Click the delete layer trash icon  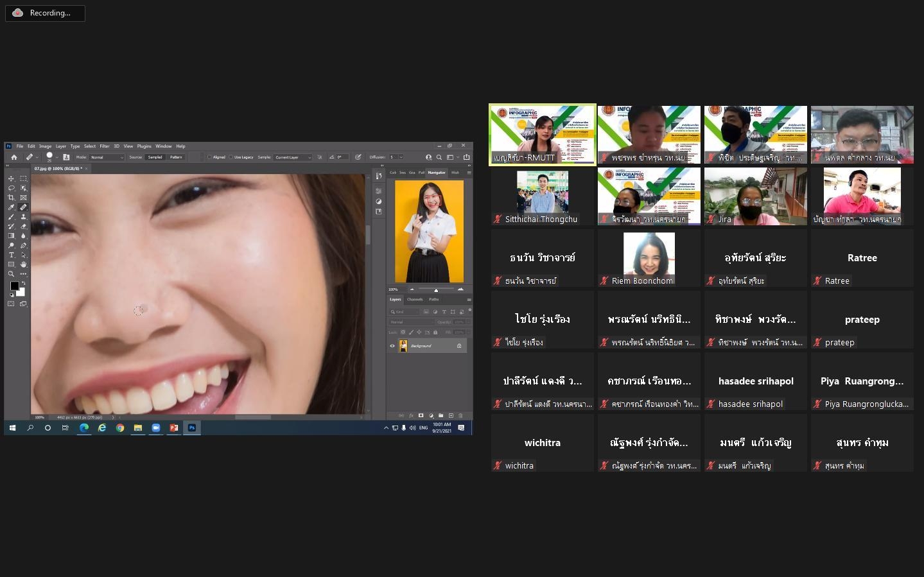pyautogui.click(x=460, y=416)
